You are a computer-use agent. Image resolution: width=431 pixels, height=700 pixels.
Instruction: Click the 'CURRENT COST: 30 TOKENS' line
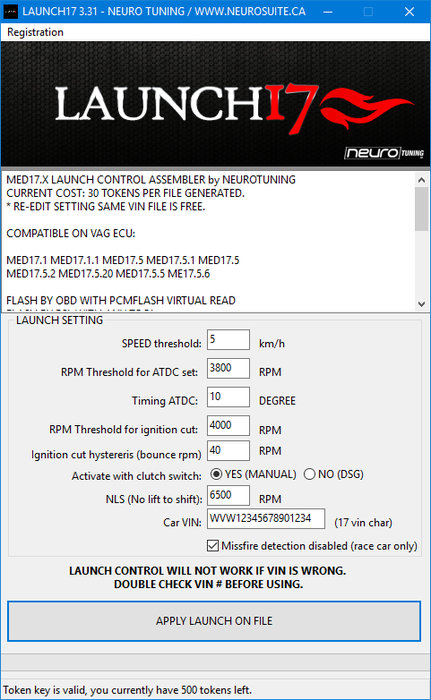(126, 193)
